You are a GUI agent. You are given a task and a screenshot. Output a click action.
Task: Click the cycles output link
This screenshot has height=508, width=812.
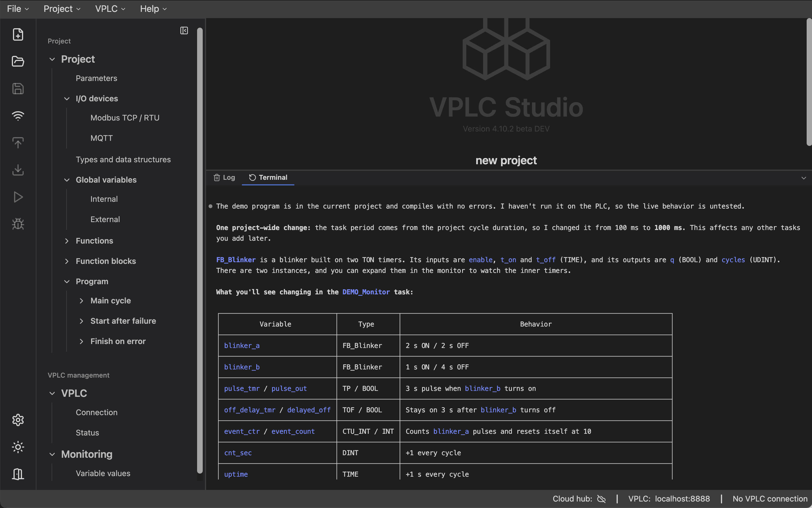coord(733,260)
